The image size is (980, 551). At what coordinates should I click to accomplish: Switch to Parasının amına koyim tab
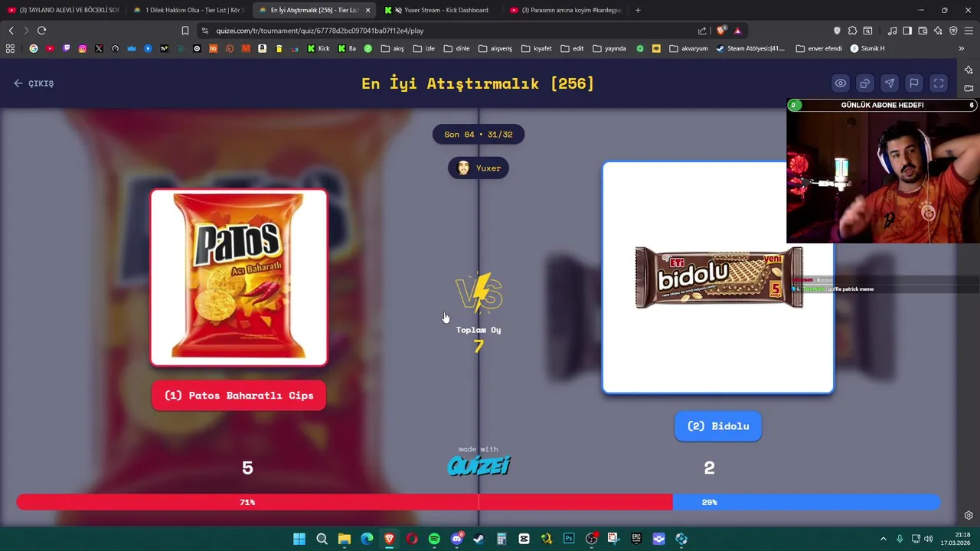(x=566, y=10)
